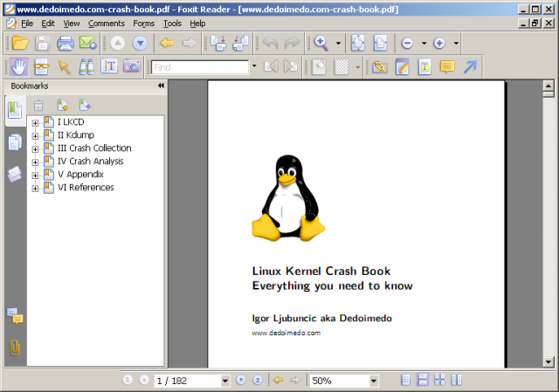Select the pencil edit tool

click(402, 67)
